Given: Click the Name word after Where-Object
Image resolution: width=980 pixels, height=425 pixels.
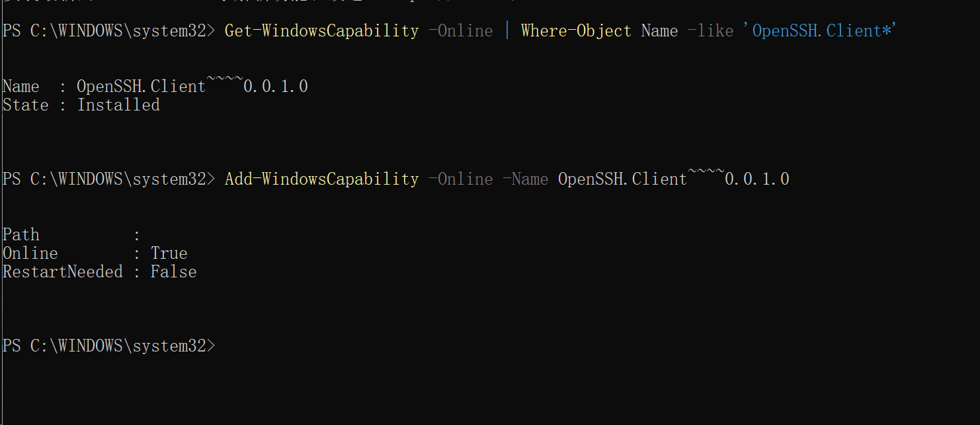Looking at the screenshot, I should [x=659, y=30].
